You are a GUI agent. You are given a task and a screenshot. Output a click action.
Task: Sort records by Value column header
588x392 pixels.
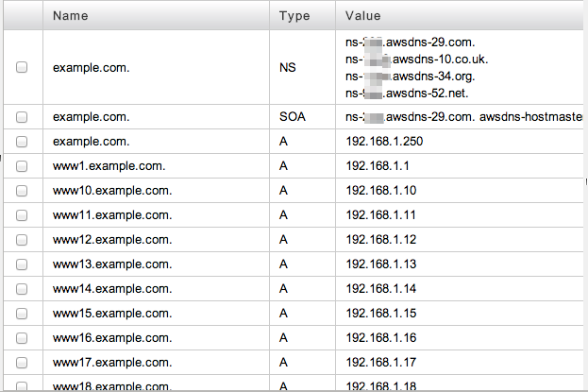(x=362, y=16)
